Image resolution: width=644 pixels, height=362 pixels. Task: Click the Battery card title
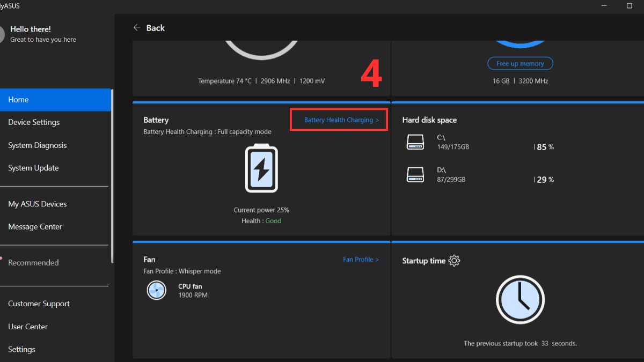tap(156, 120)
